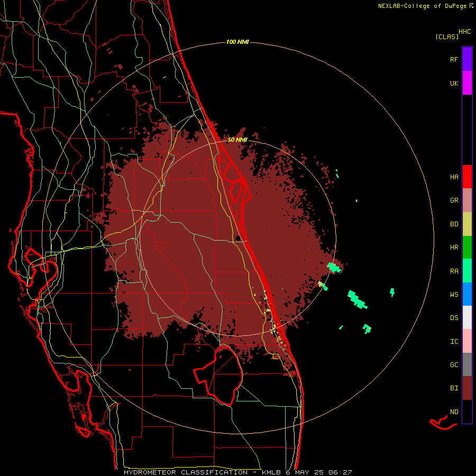476x476 pixels.
Task: Click the 'GC' legend label
Action: tap(454, 365)
